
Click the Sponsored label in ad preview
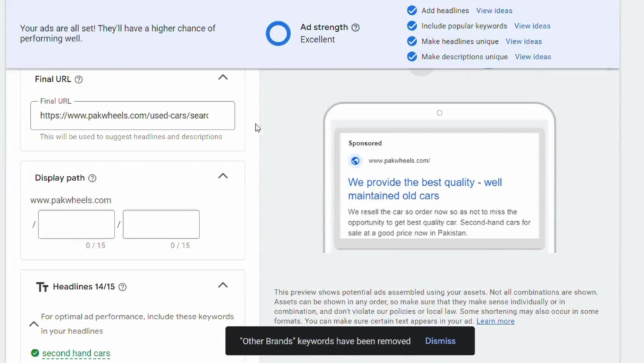(365, 143)
